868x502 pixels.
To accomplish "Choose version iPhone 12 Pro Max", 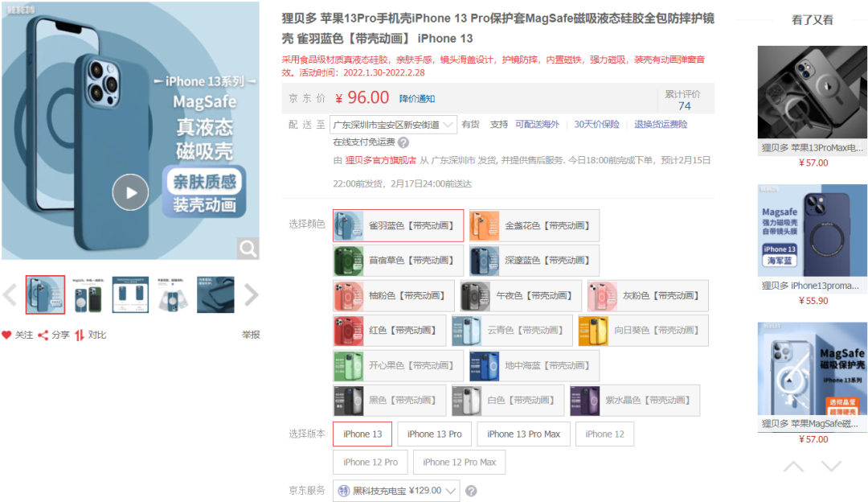I will [x=460, y=462].
